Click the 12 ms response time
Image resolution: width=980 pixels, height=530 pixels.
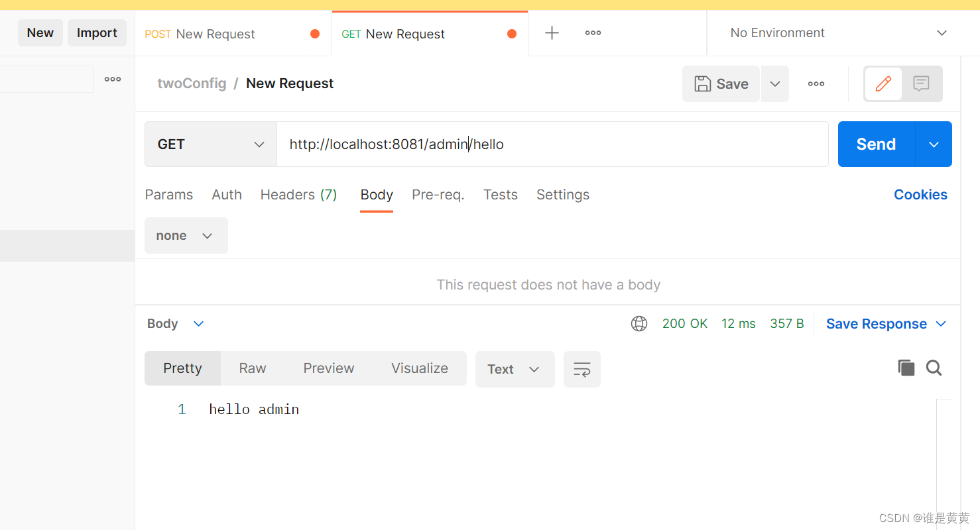(739, 324)
